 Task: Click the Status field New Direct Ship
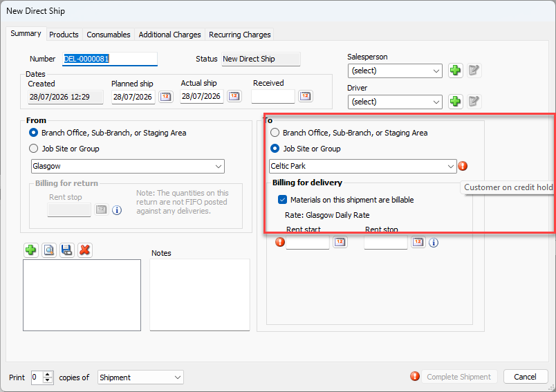261,59
